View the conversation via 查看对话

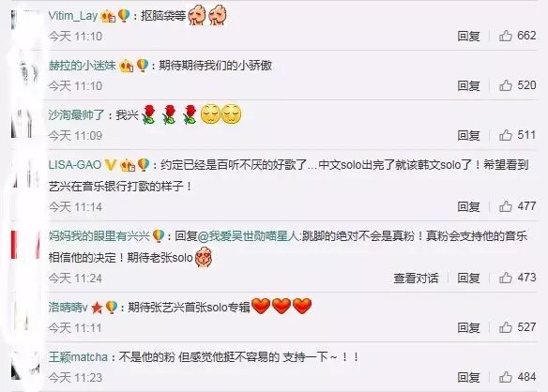tap(416, 279)
